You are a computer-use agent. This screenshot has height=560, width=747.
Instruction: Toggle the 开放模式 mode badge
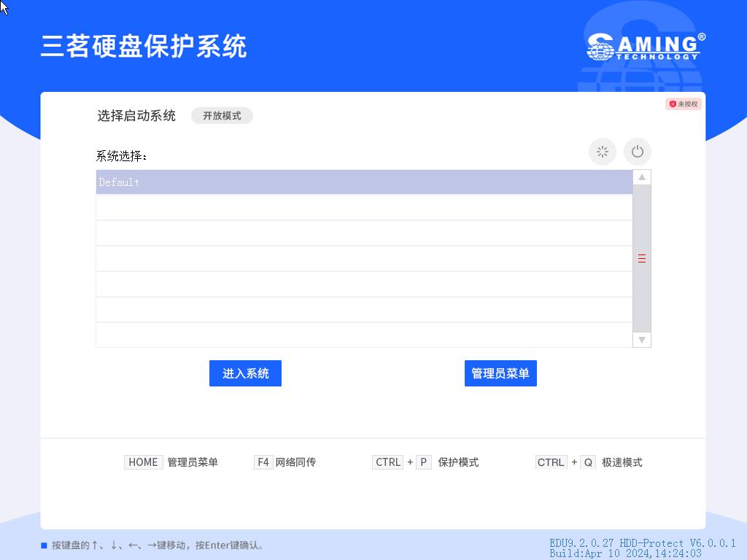pyautogui.click(x=222, y=116)
